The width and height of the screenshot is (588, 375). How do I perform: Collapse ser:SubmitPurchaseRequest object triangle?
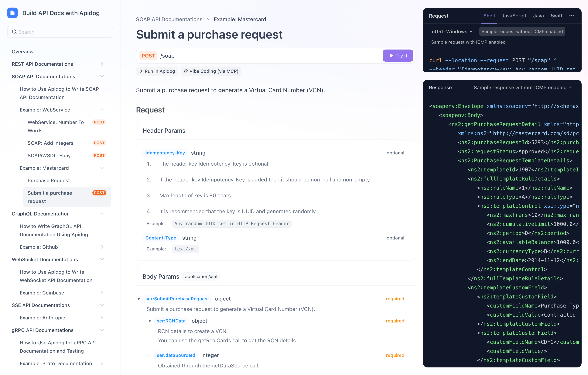pos(139,299)
